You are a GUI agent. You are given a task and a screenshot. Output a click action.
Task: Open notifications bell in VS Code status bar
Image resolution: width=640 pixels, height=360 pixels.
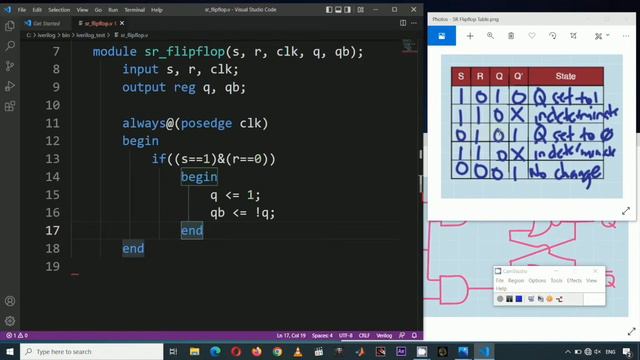(x=414, y=336)
